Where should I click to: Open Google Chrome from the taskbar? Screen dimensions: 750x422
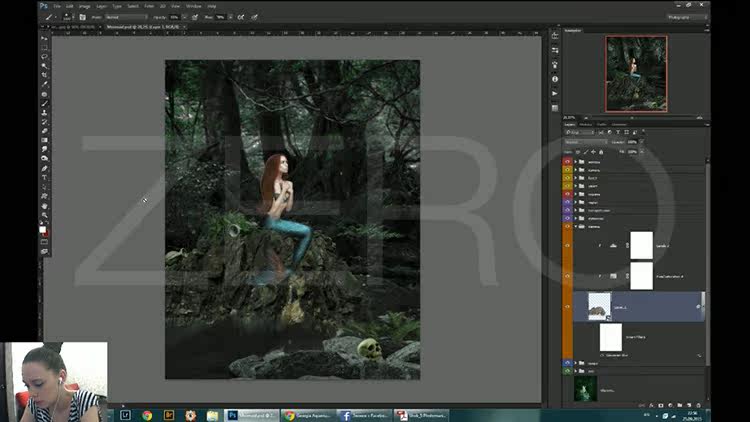point(147,414)
